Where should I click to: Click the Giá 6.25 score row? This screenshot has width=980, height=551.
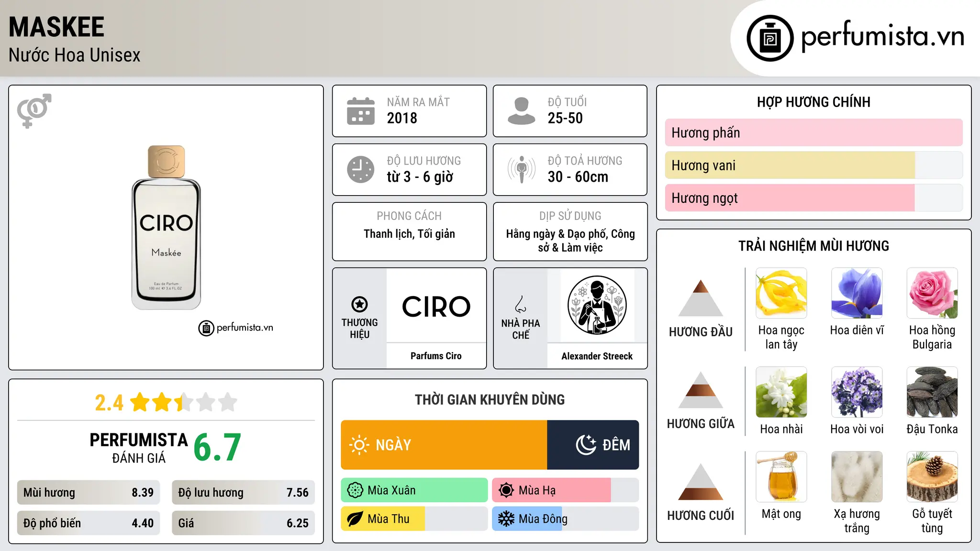[x=243, y=523]
